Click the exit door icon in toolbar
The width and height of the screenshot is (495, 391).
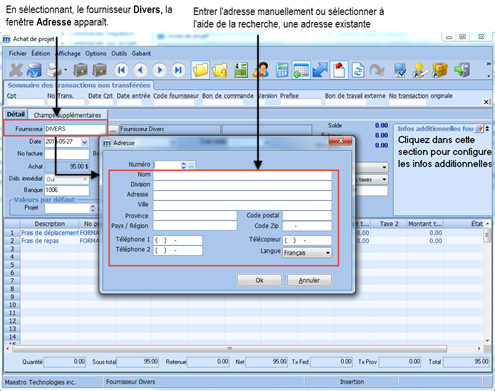(462, 70)
